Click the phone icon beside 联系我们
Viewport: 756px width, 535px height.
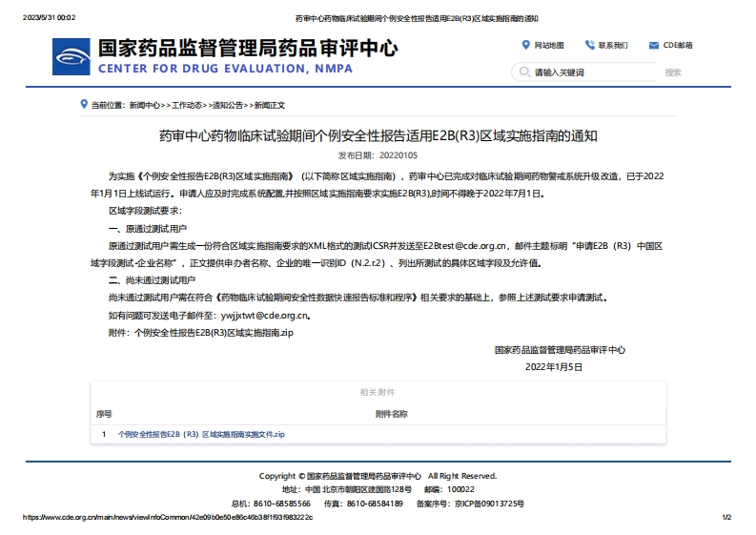(589, 45)
